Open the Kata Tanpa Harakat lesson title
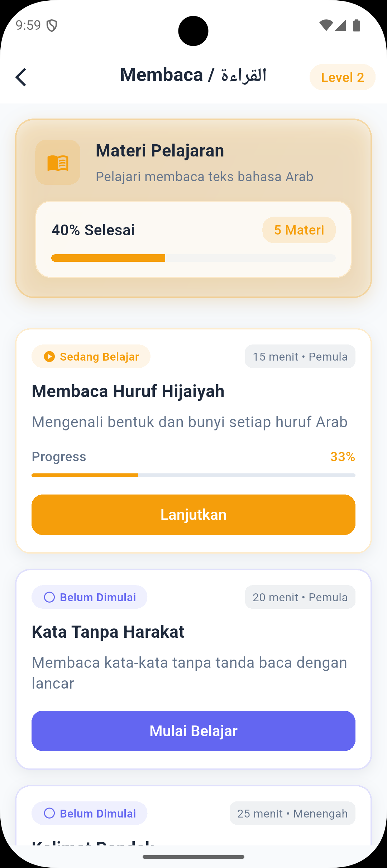This screenshot has width=387, height=868. 108,632
